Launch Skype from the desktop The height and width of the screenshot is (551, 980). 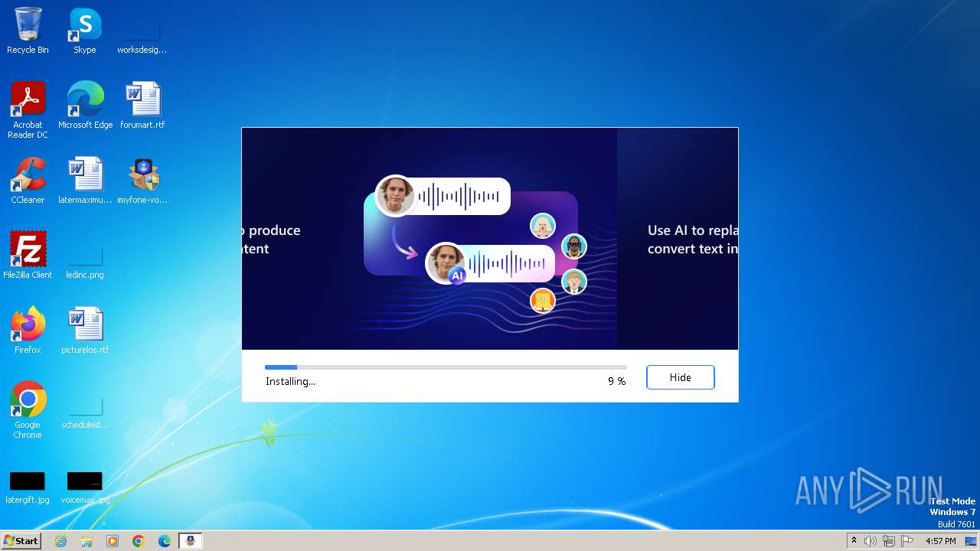coord(85,31)
